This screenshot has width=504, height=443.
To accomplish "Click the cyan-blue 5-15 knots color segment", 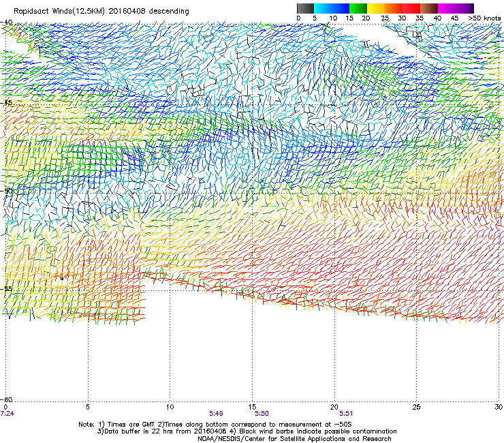I will pyautogui.click(x=332, y=8).
